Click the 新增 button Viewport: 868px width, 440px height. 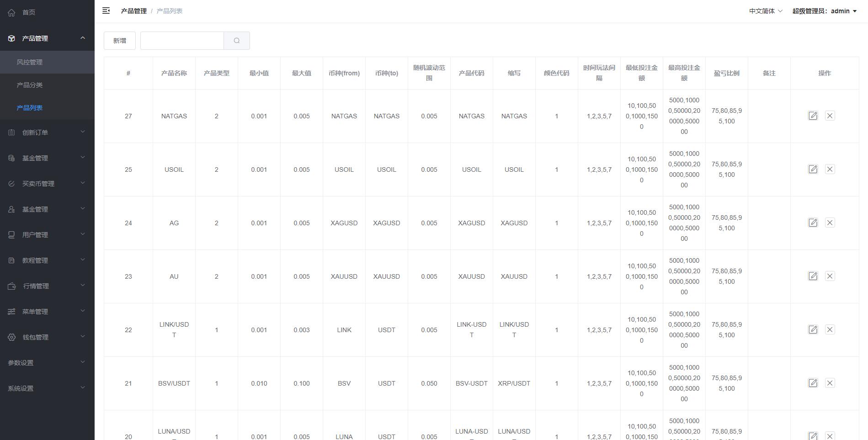click(119, 41)
